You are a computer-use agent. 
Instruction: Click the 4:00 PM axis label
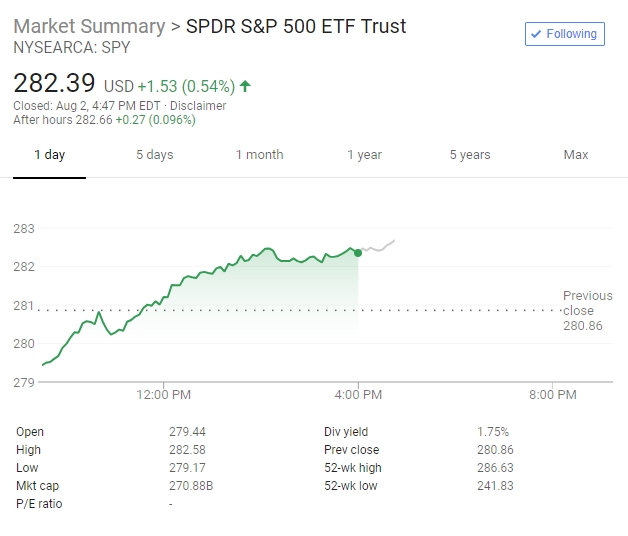tap(358, 395)
